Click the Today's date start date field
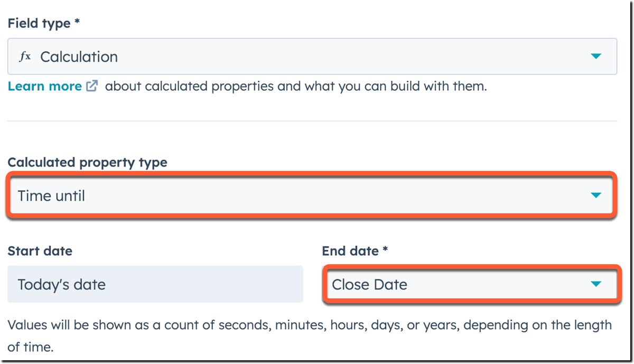This screenshot has height=364, width=634. [x=155, y=284]
